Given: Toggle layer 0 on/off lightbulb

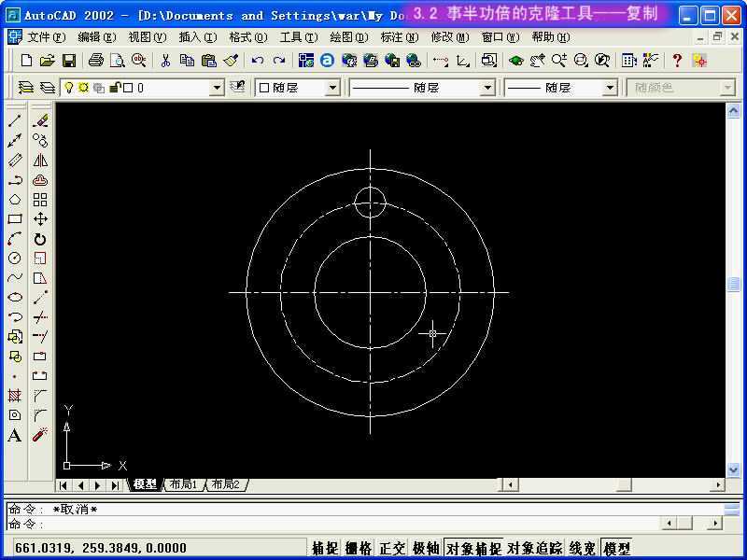Looking at the screenshot, I should pyautogui.click(x=69, y=88).
